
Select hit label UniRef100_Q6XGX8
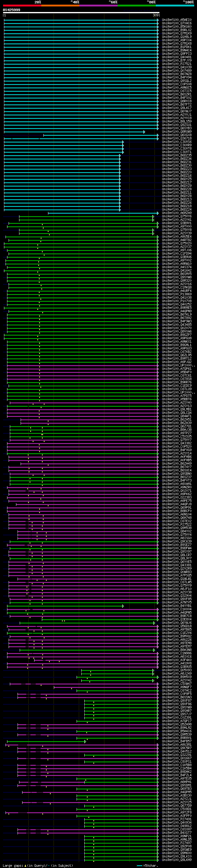click(x=177, y=135)
